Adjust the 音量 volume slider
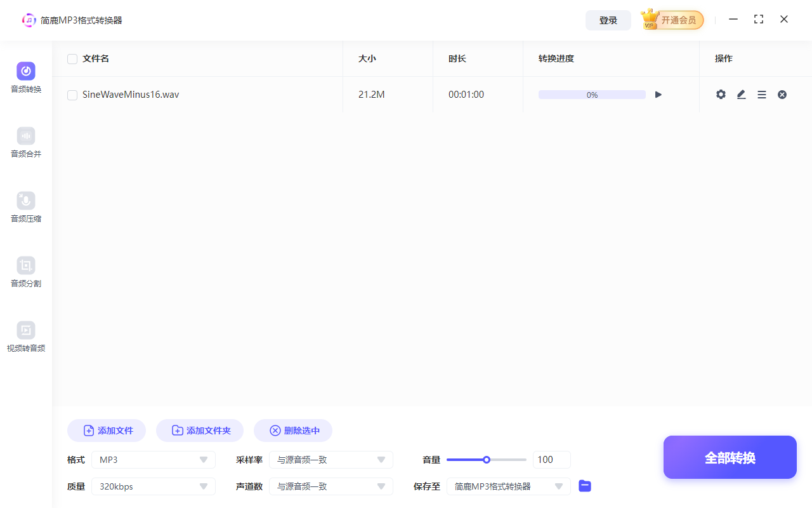 486,459
